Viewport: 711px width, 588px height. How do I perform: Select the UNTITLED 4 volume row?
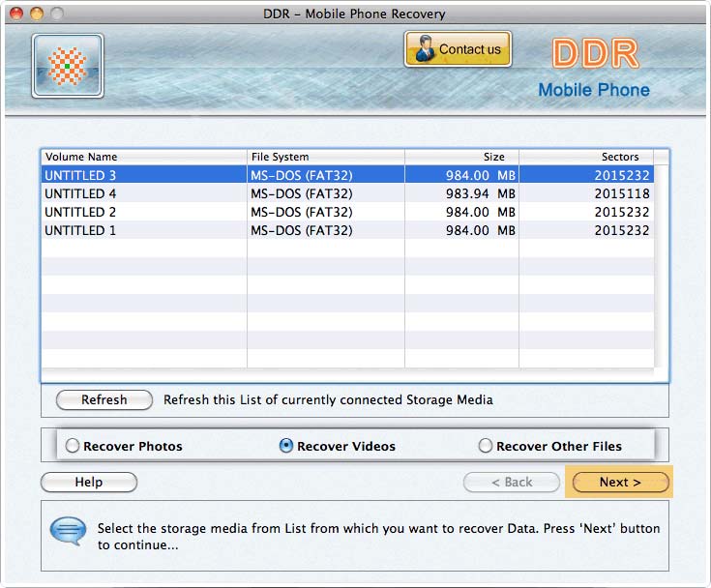pyautogui.click(x=347, y=193)
